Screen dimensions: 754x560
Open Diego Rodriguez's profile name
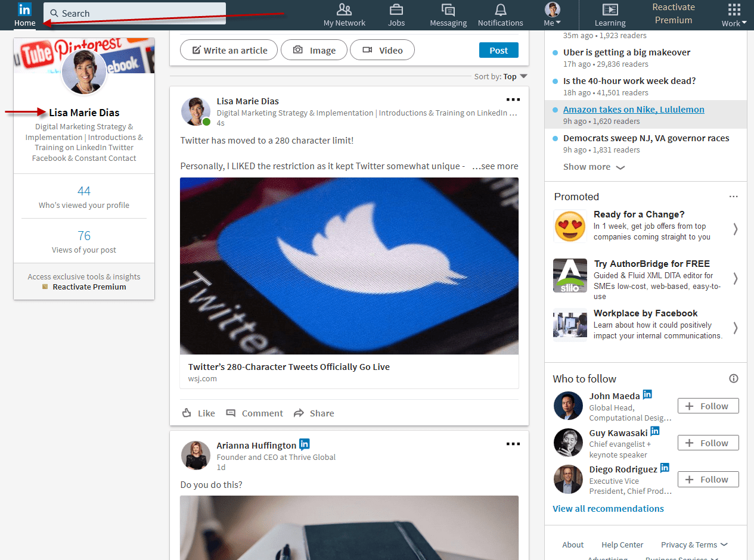point(623,469)
